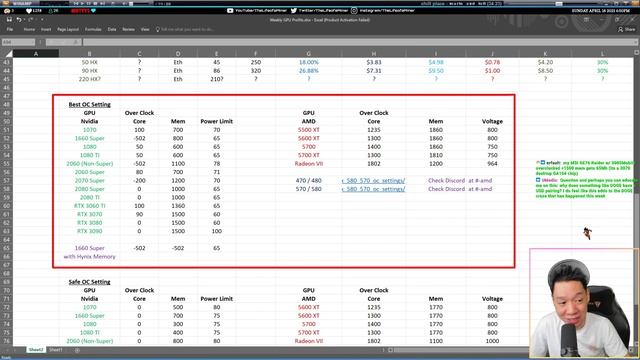Open the View tab
Screen dimensions: 640x360
pos(145,29)
